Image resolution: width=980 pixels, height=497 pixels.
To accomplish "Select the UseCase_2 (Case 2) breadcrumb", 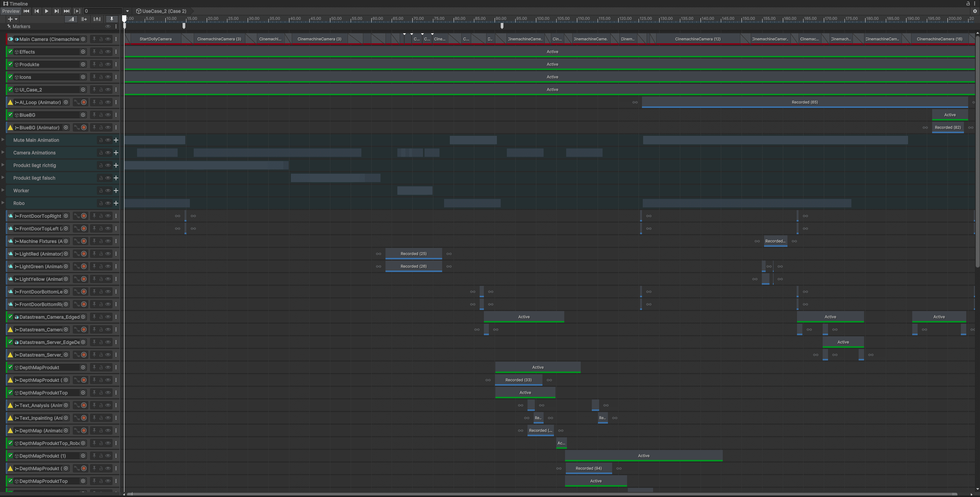I will click(161, 11).
